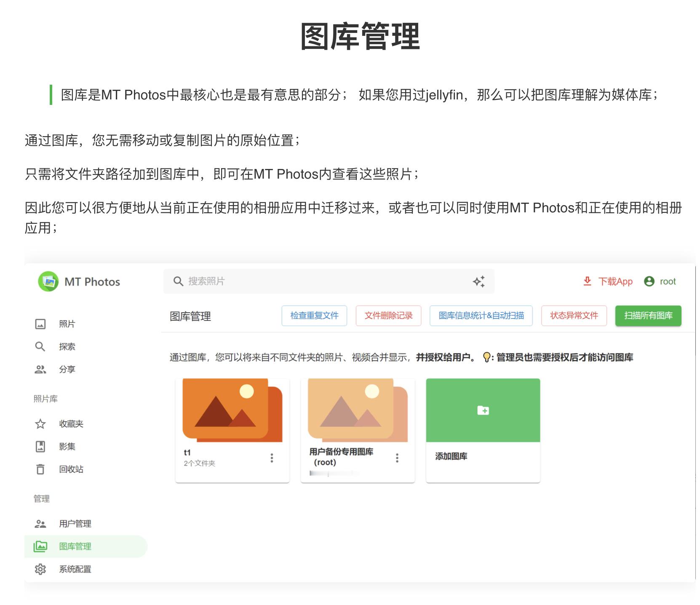Open the t1 library thumbnail
This screenshot has width=700, height=605.
232,410
